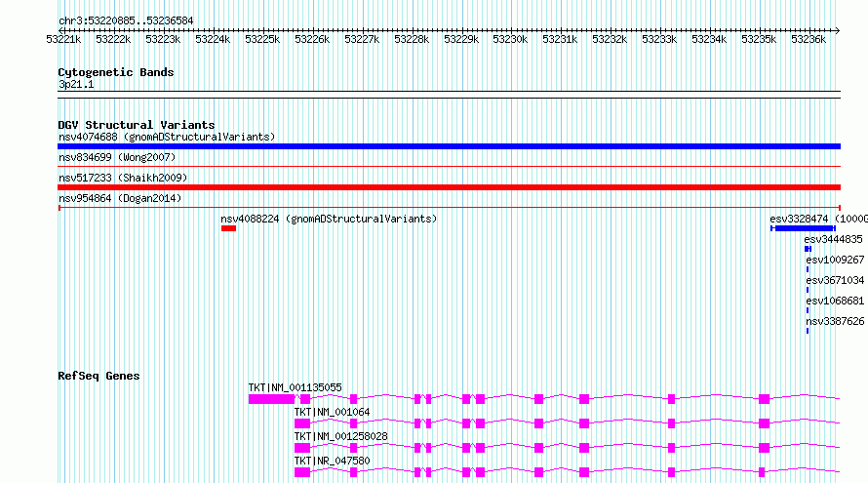This screenshot has height=483, width=868.
Task: Select the esv3671034 variant label
Action: (x=835, y=280)
